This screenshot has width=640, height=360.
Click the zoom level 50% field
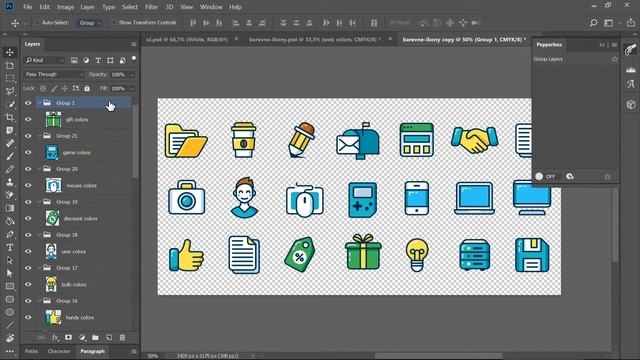(153, 356)
